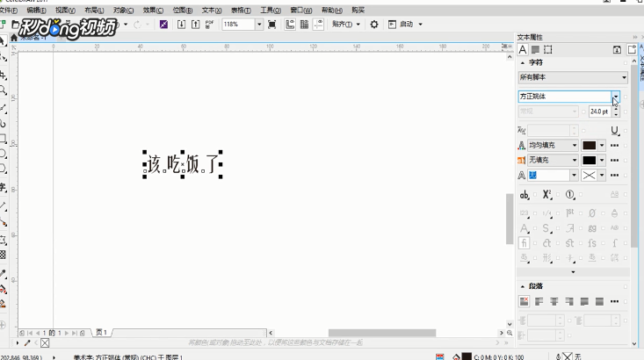
Task: Open the 对象(C) menu
Action: (x=123, y=10)
